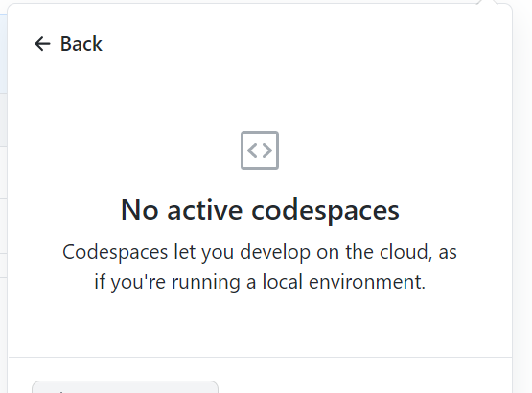The height and width of the screenshot is (393, 532).
Task: Click the left-pointing Back arrow icon
Action: click(x=42, y=44)
